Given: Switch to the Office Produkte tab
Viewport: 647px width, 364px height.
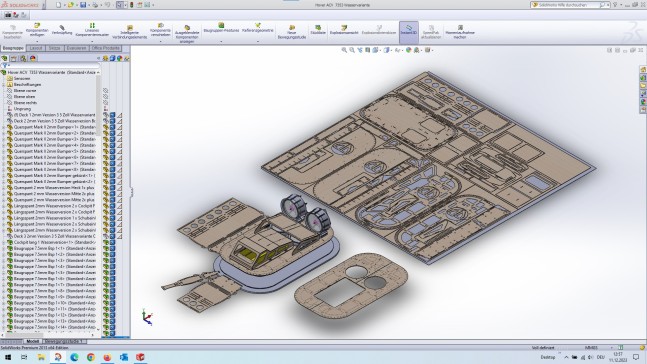Looking at the screenshot, I should 106,48.
